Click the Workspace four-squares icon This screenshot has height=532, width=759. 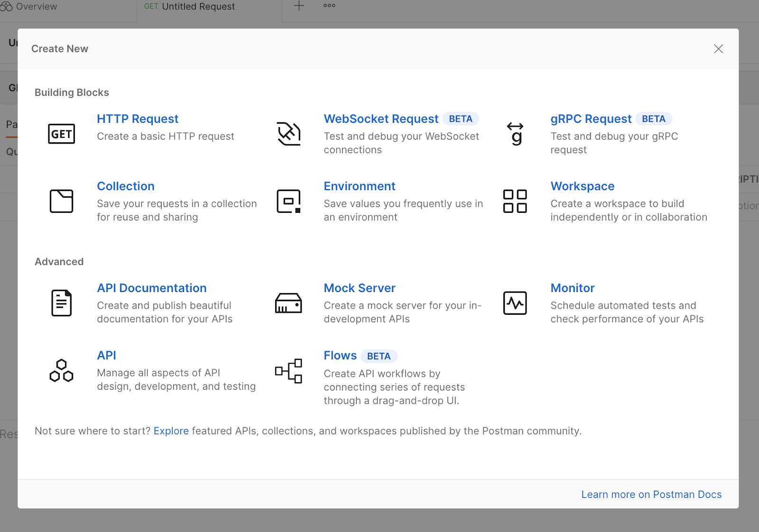515,201
